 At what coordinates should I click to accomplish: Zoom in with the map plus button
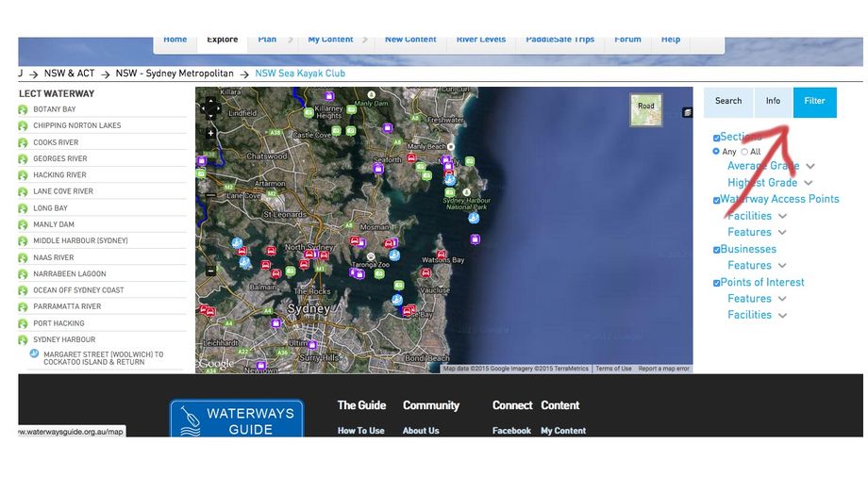pyautogui.click(x=211, y=133)
